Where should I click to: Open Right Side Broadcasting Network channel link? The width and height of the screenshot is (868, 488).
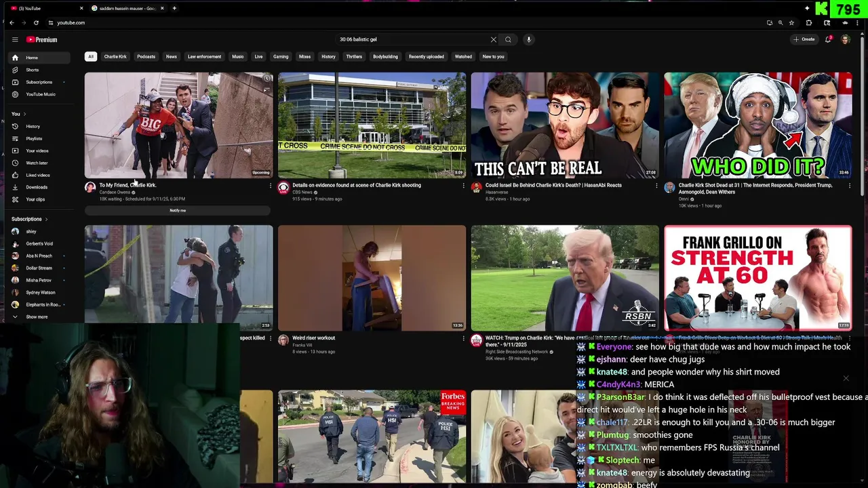point(517,352)
